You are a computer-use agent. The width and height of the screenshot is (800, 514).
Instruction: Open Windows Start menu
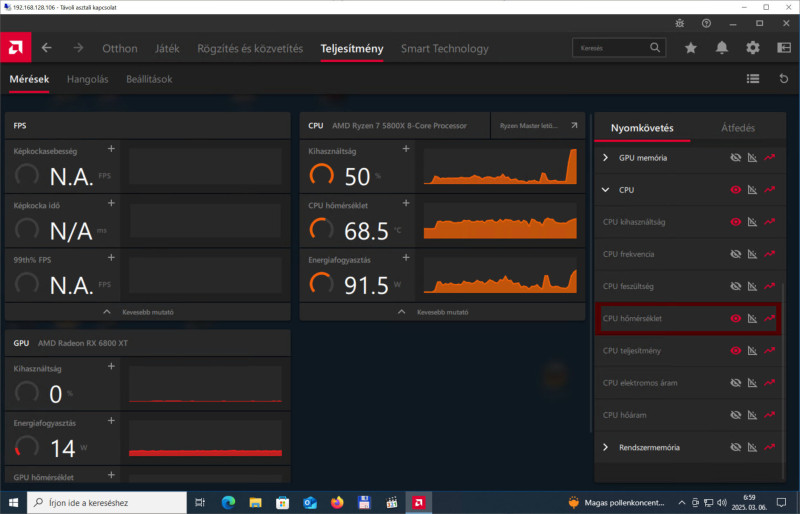pyautogui.click(x=13, y=502)
